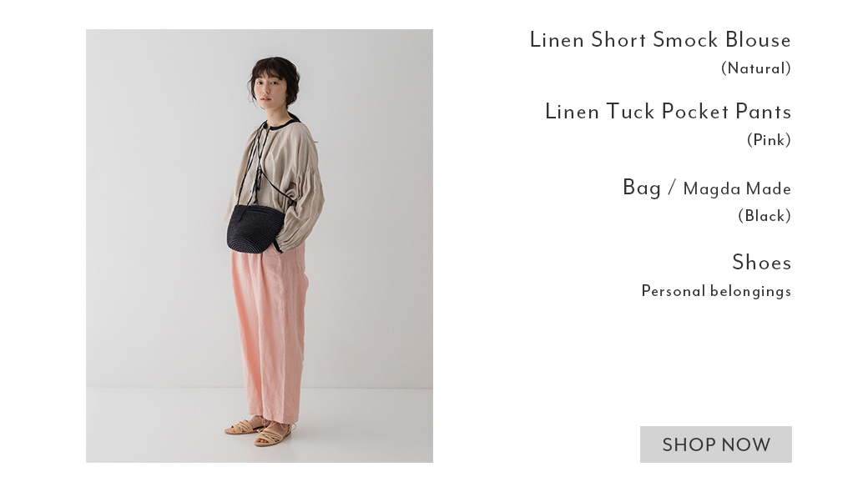Click the slash between Bag and Magda Made

pyautogui.click(x=672, y=188)
